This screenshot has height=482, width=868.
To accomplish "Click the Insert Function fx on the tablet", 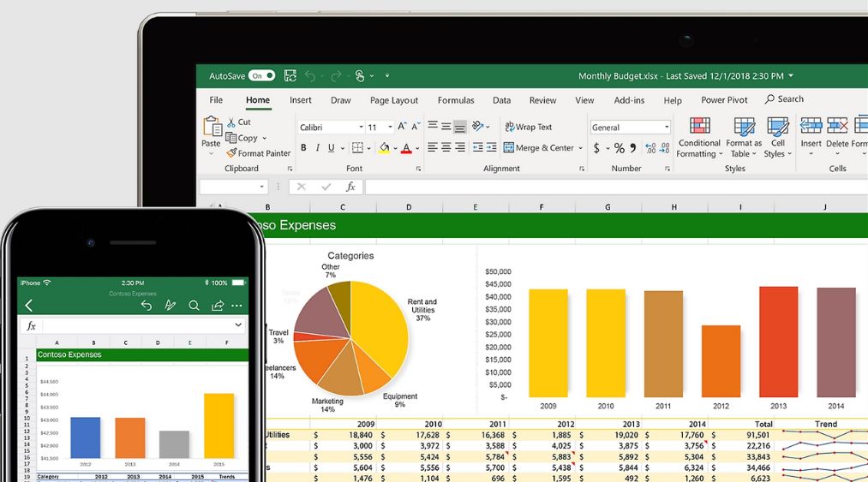I will [350, 187].
